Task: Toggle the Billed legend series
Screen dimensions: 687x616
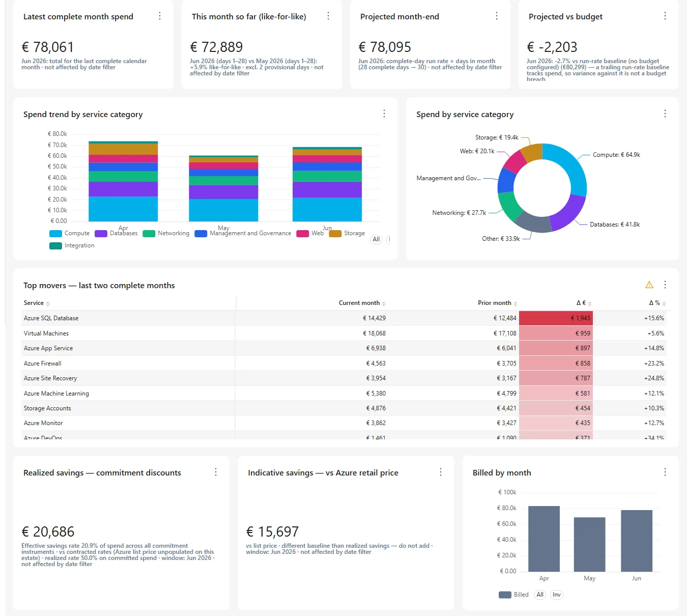Action: point(514,595)
